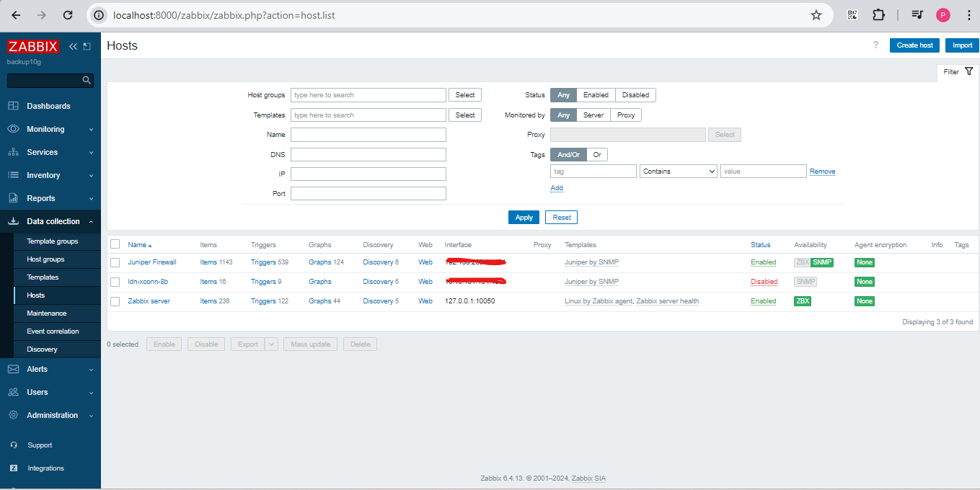980x490 pixels.
Task: Click the Zabbix logo
Action: click(32, 46)
